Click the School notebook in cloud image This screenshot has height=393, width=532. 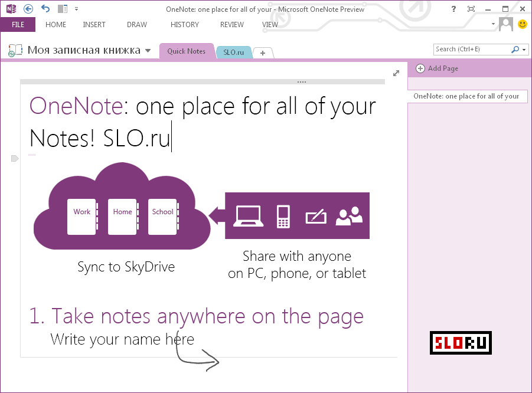point(163,217)
